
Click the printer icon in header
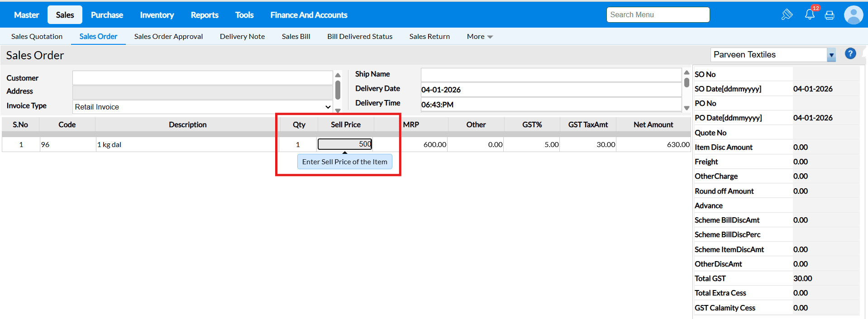coord(830,15)
